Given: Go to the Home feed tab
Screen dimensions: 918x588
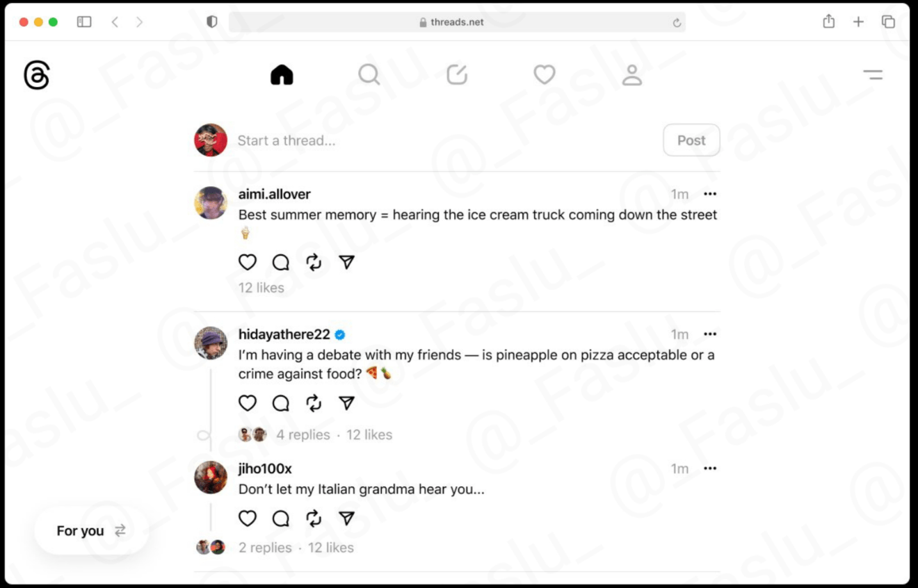Looking at the screenshot, I should point(282,74).
